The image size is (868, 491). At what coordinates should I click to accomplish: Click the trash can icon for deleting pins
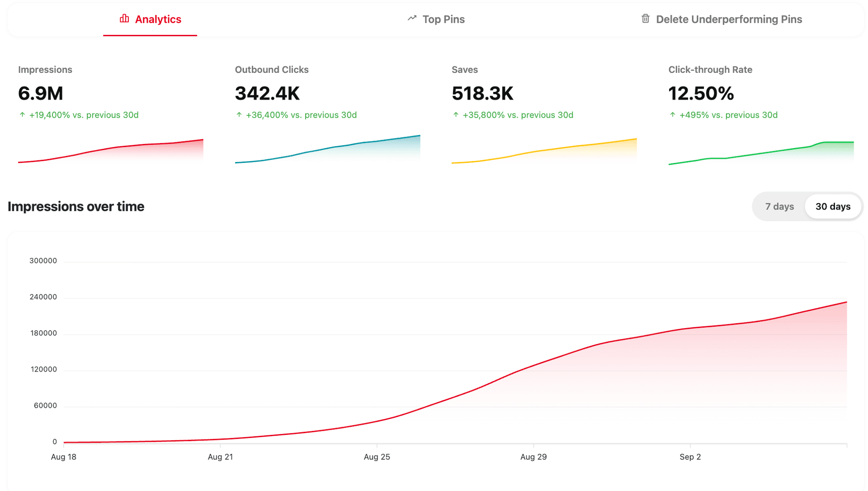coord(646,19)
